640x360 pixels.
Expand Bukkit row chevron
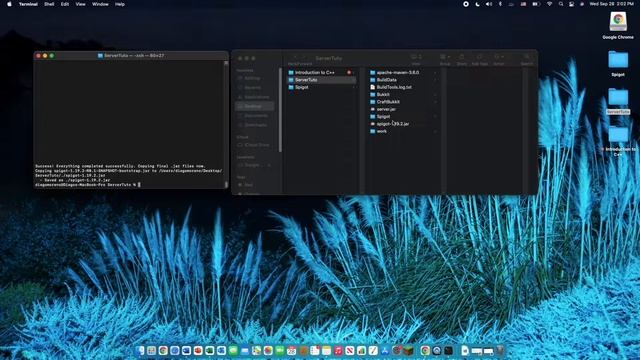pyautogui.click(x=435, y=95)
